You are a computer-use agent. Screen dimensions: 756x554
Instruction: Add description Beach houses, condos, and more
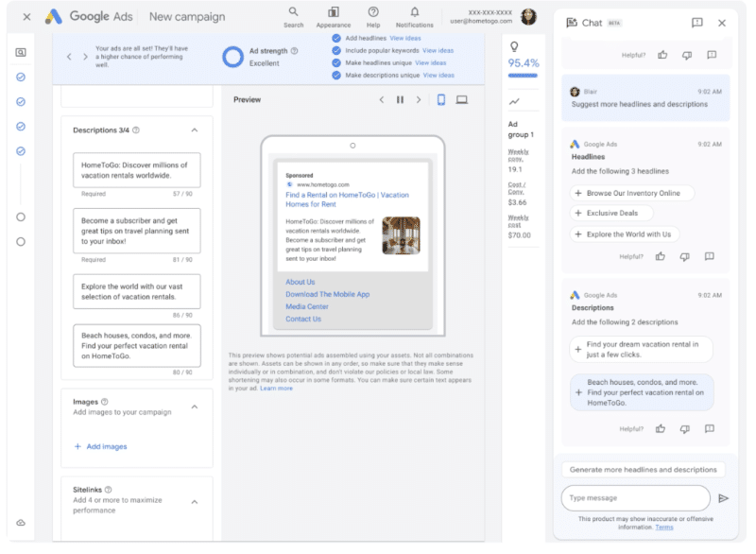642,392
